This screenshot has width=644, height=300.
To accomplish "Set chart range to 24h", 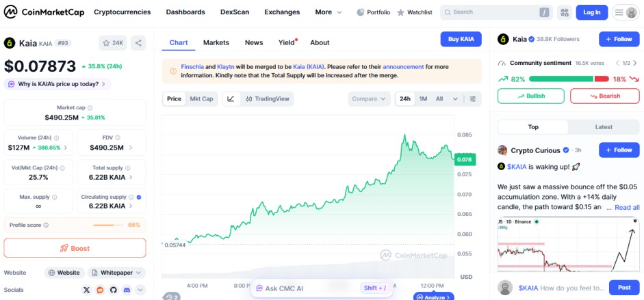I will pyautogui.click(x=405, y=99).
